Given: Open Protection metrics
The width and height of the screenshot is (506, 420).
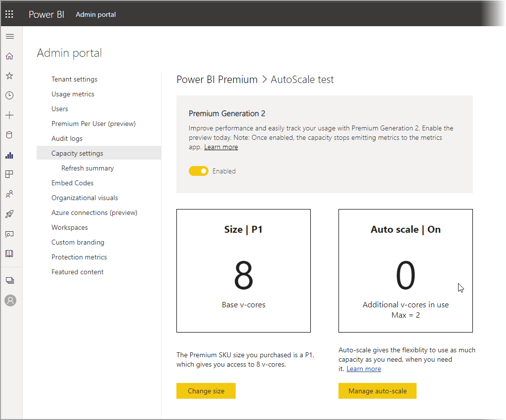Looking at the screenshot, I should click(79, 257).
